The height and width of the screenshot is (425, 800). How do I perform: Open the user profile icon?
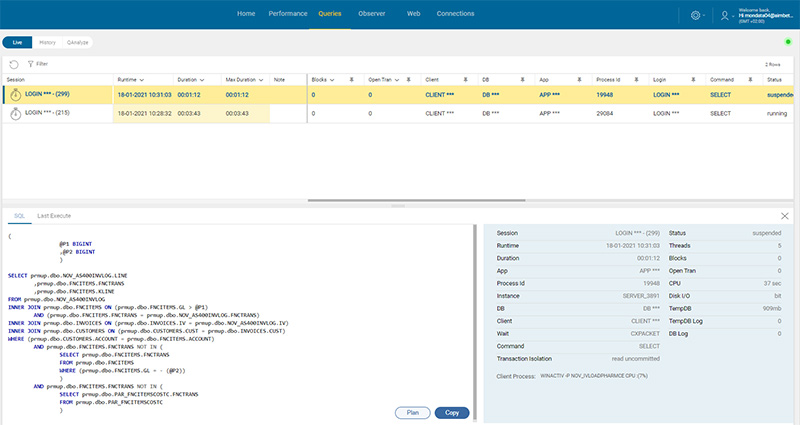[724, 16]
